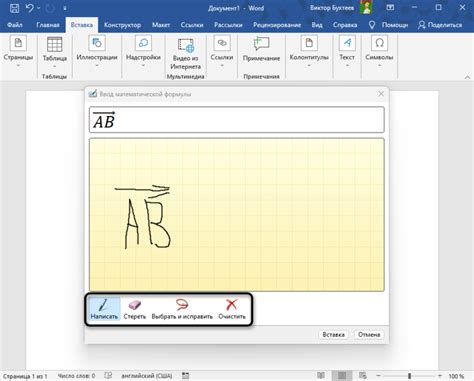Select the Написать pen tool
Viewport: 474px width, 381px height.
coord(104,309)
